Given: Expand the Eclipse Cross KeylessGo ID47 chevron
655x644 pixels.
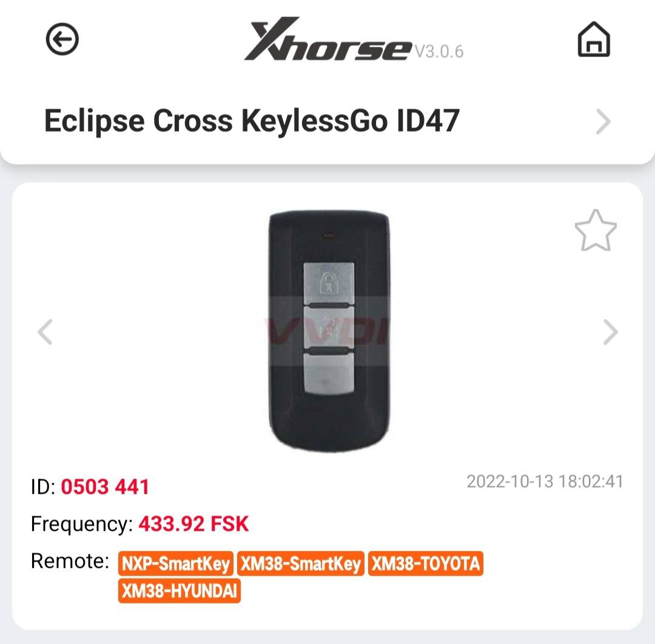Looking at the screenshot, I should point(603,121).
